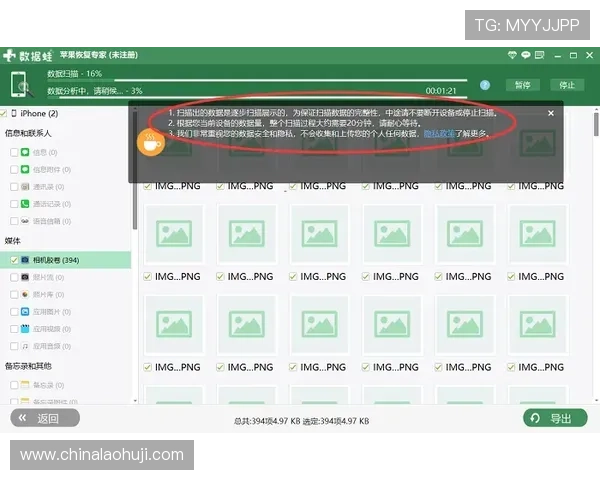Click the 00:01:21 elapsed time readout
Image resolution: width=600 pixels, height=480 pixels.
[441, 91]
